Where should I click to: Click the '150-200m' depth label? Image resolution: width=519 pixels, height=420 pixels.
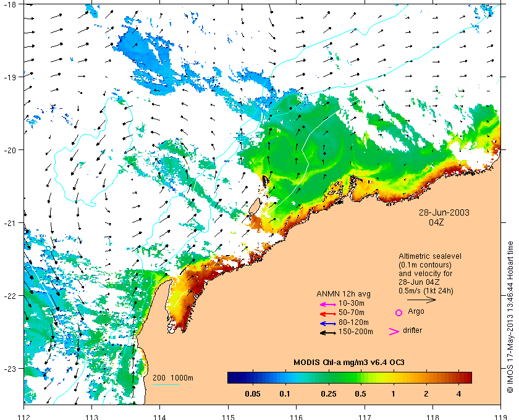(356, 332)
